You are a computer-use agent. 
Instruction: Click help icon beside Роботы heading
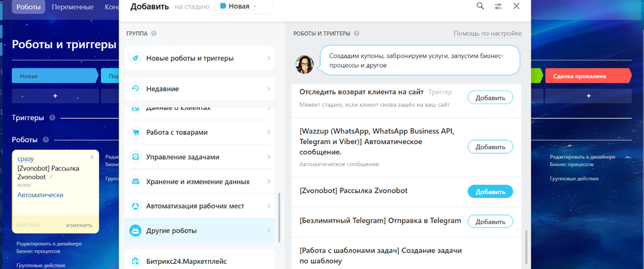click(46, 140)
